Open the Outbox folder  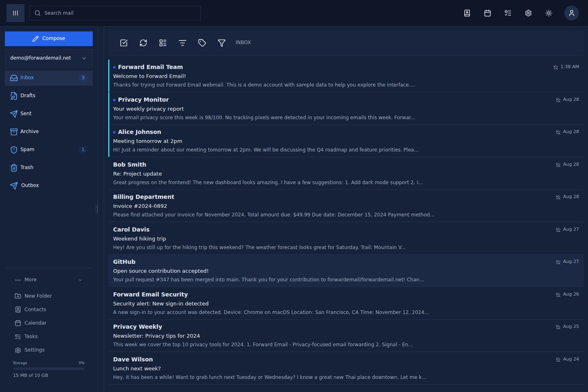49,185
